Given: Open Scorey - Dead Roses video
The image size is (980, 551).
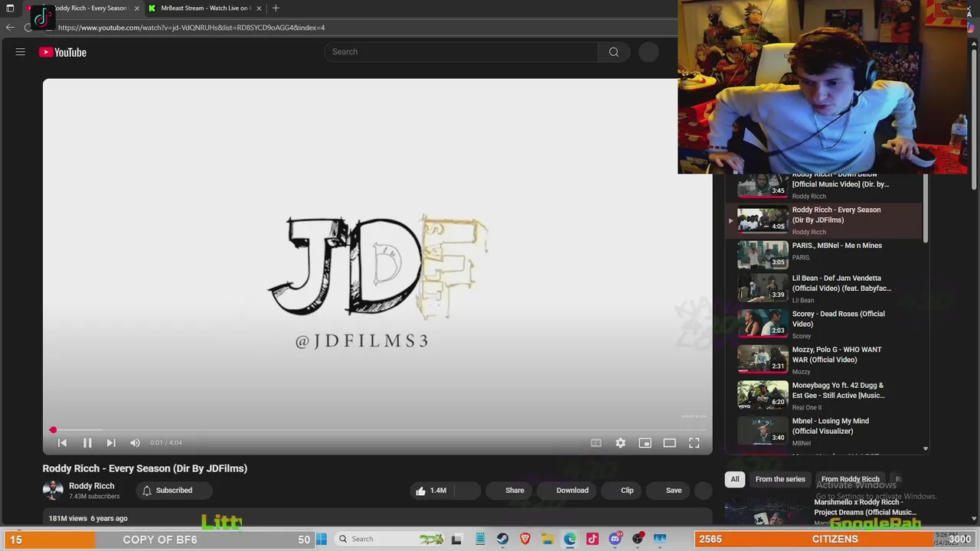Looking at the screenshot, I should [825, 325].
